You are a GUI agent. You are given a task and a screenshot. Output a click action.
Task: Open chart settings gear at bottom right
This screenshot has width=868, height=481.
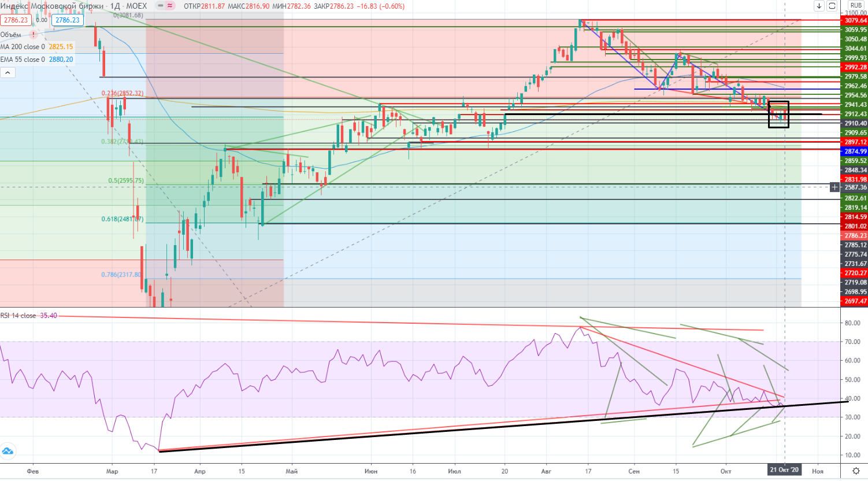[x=856, y=471]
